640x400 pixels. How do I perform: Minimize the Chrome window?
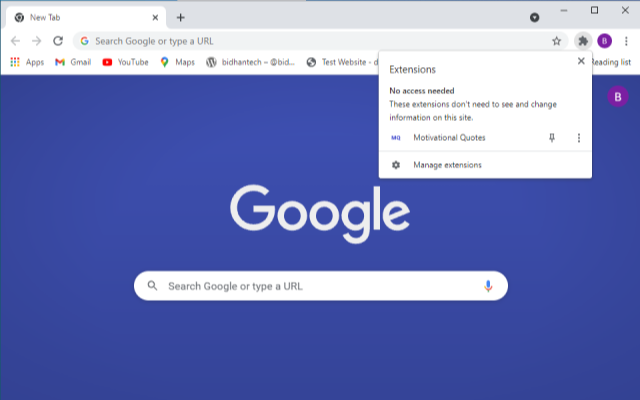[564, 10]
